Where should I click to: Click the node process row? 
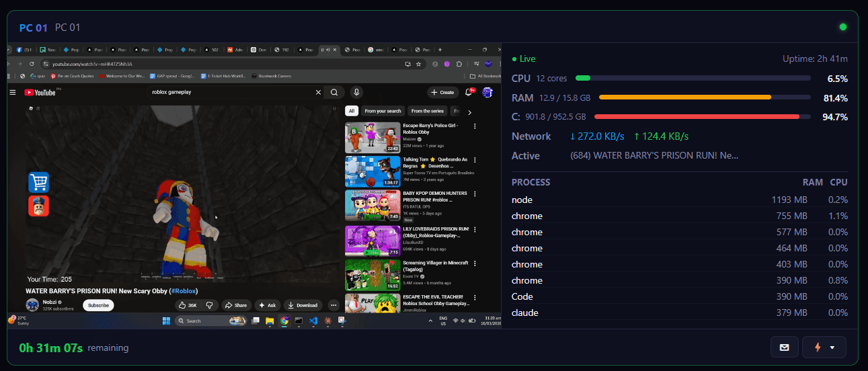(680, 200)
